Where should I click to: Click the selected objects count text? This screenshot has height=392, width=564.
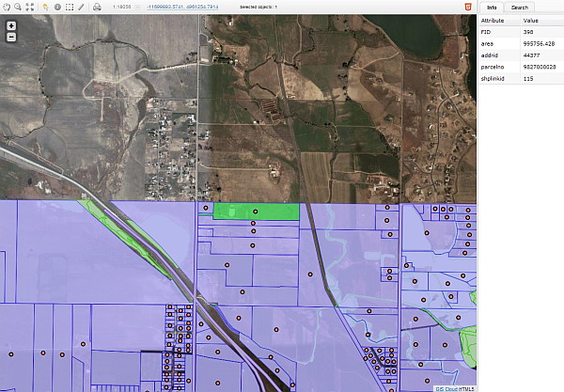point(258,7)
